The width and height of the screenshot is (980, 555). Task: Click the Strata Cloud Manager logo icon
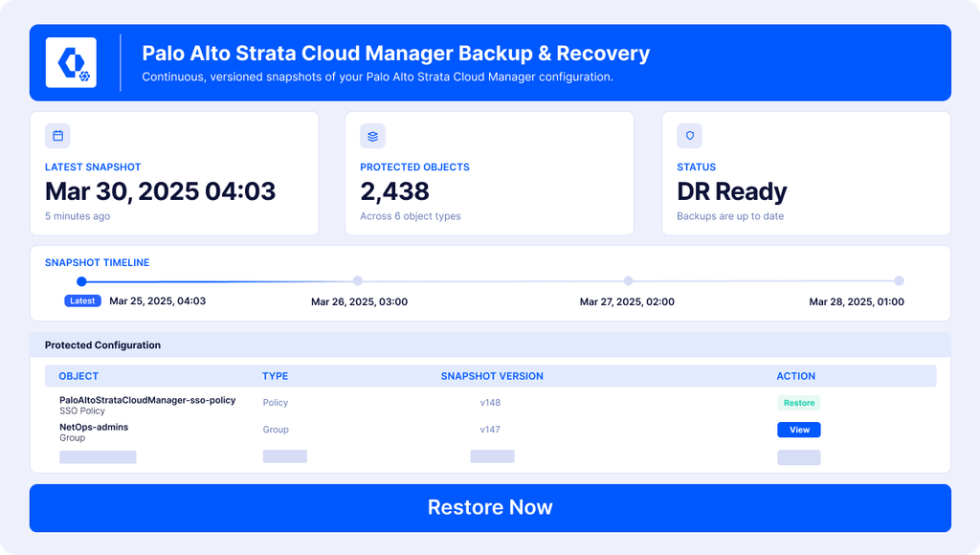click(x=71, y=62)
